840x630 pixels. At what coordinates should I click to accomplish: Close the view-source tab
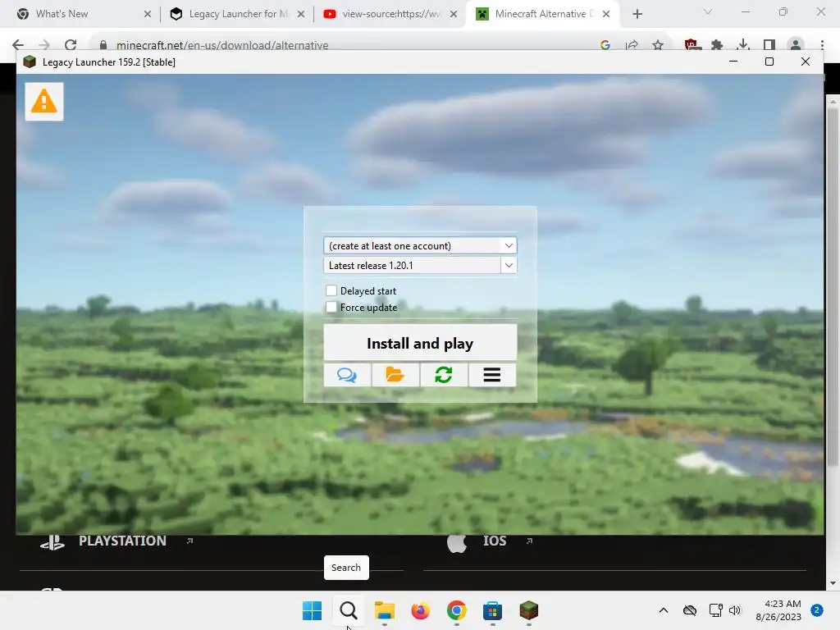click(454, 14)
